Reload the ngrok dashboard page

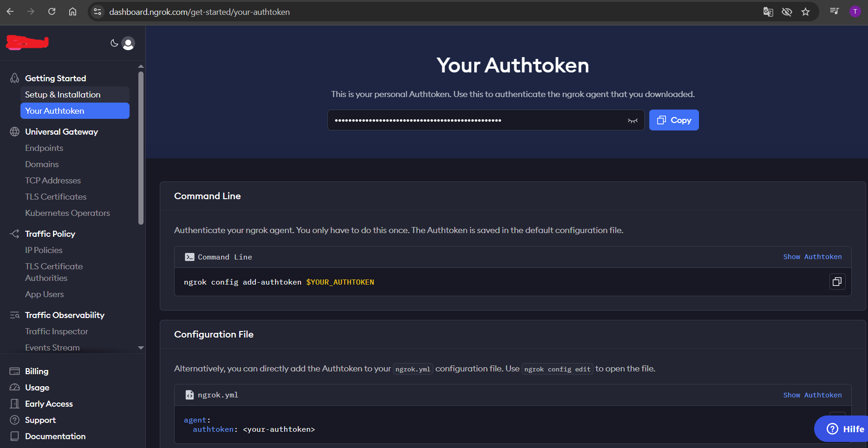click(x=52, y=12)
